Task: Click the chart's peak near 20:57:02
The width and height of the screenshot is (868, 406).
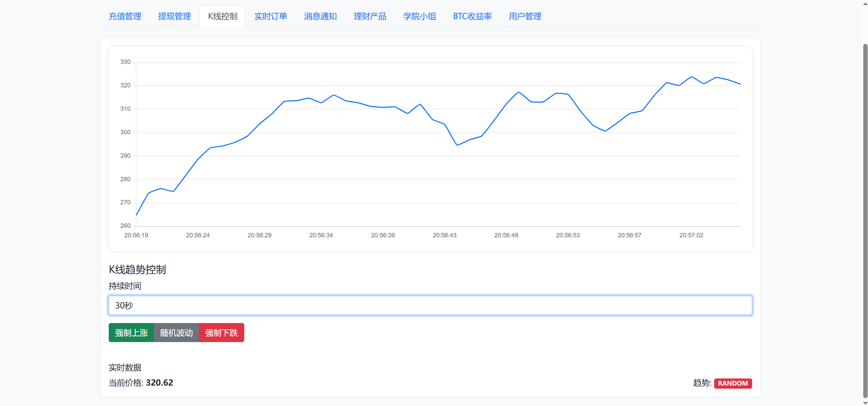Action: pyautogui.click(x=691, y=77)
